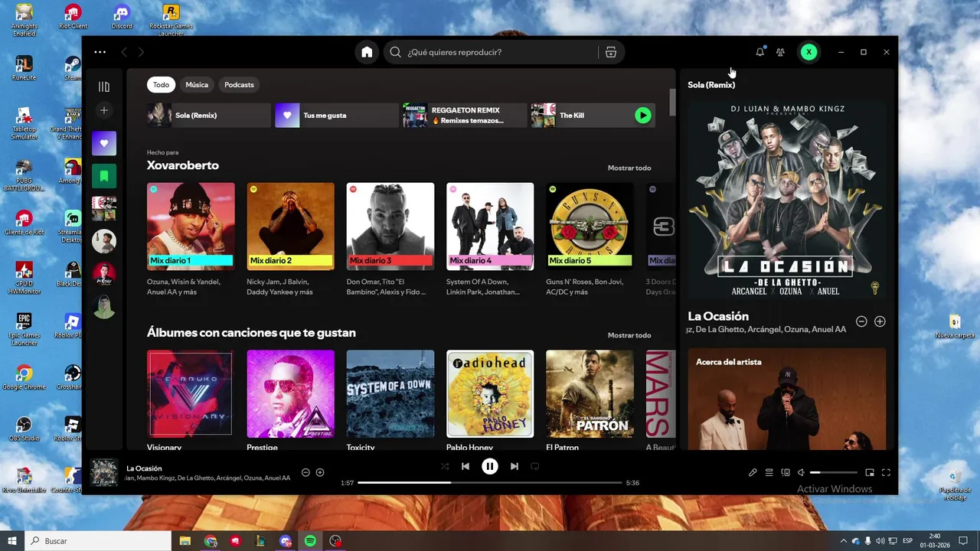Create a playlist with the sidebar plus
Viewport: 980px width, 551px height.
tap(104, 110)
